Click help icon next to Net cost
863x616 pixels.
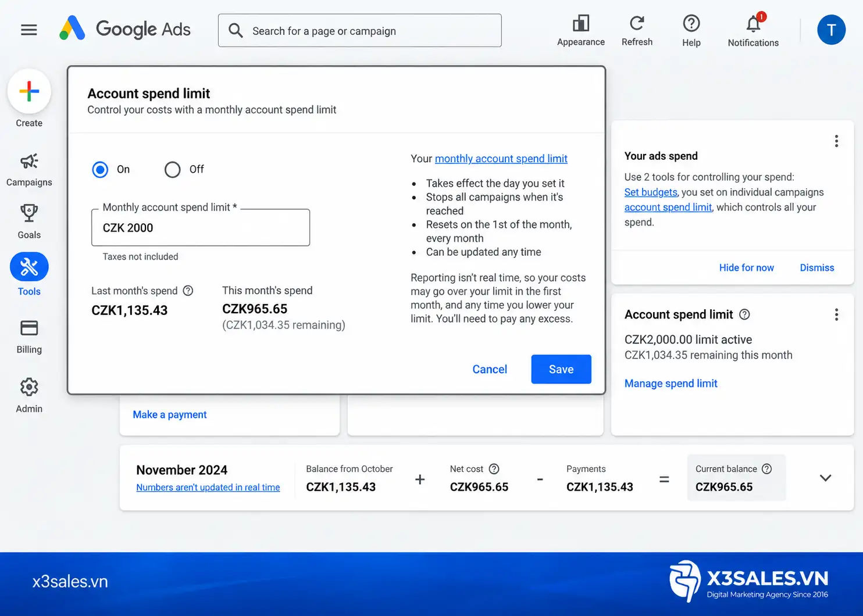click(494, 469)
